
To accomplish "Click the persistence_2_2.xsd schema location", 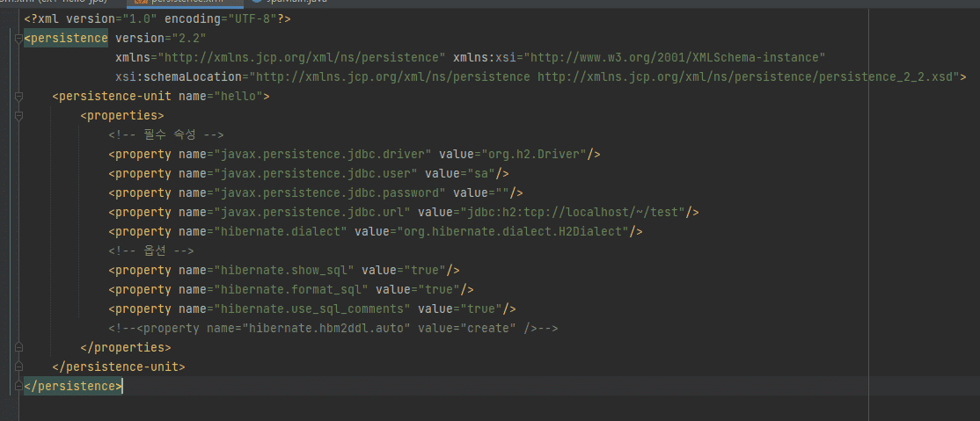I will pyautogui.click(x=748, y=76).
